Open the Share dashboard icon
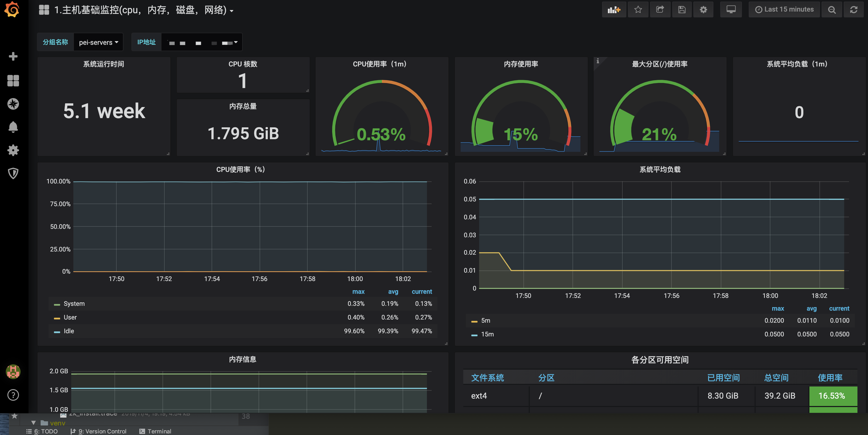 tap(660, 10)
